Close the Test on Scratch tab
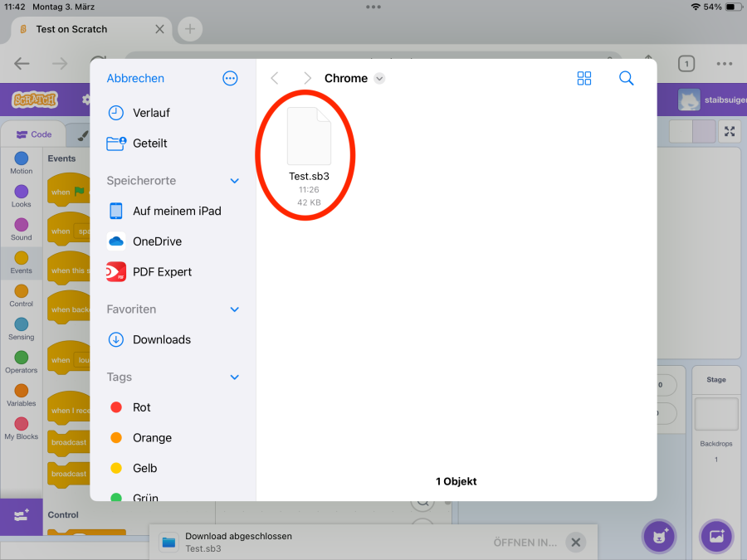Screen dimensions: 747x560 [x=160, y=29]
